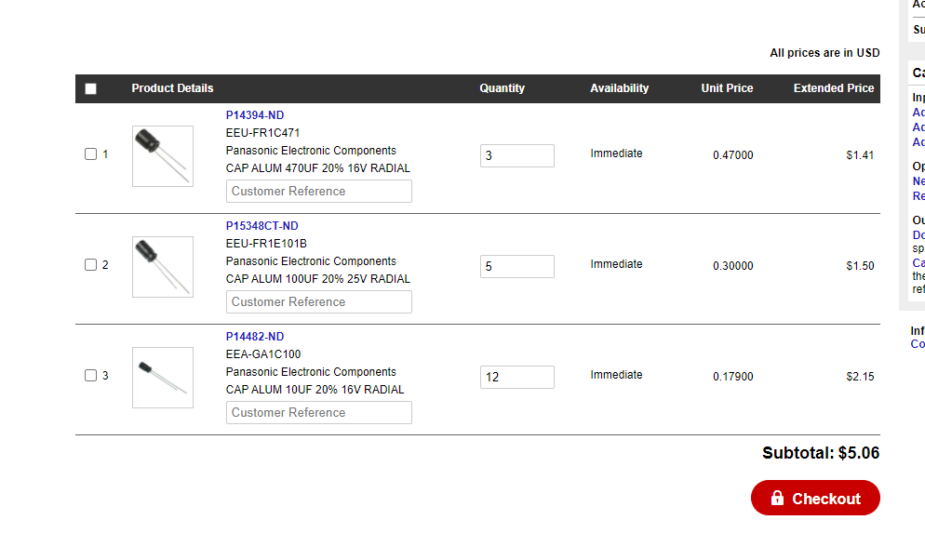Focus Customer Reference box for item 2
Image resolution: width=925 pixels, height=560 pixels.
318,302
